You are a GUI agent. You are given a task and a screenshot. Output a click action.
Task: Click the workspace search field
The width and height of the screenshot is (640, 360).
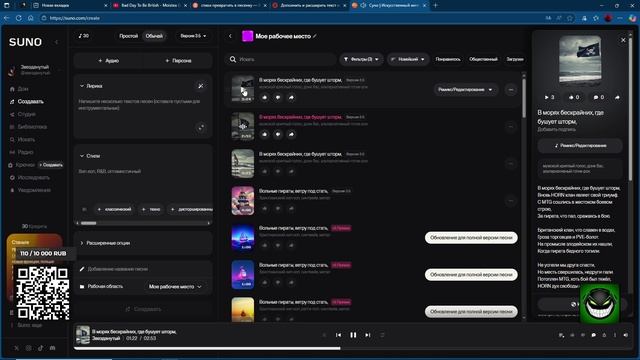281,59
